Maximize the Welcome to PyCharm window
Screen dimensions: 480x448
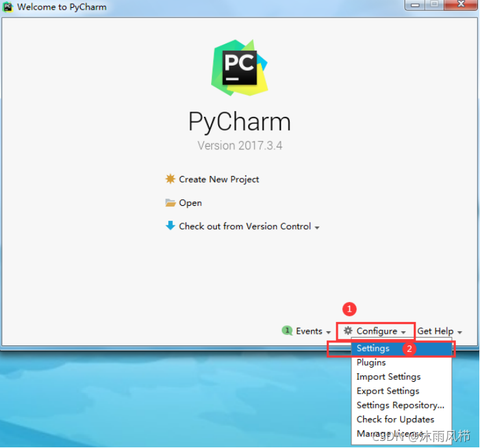click(434, 5)
